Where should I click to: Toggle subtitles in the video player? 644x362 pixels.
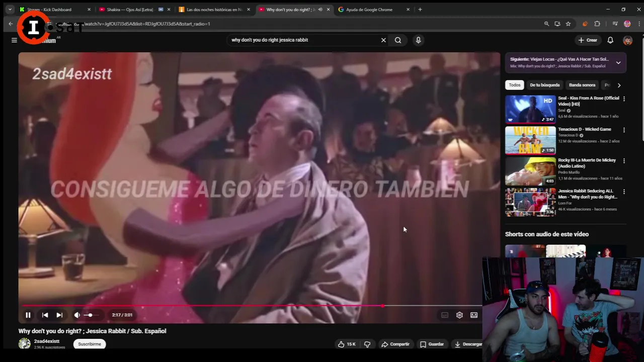pyautogui.click(x=445, y=315)
